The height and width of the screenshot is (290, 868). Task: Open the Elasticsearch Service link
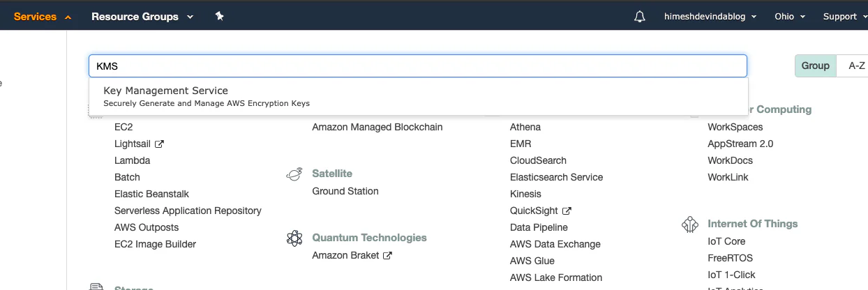(556, 178)
